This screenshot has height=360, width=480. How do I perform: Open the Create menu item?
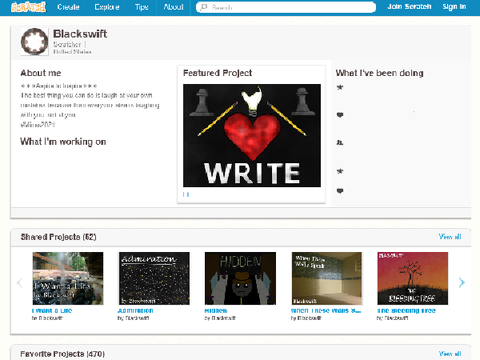(68, 7)
